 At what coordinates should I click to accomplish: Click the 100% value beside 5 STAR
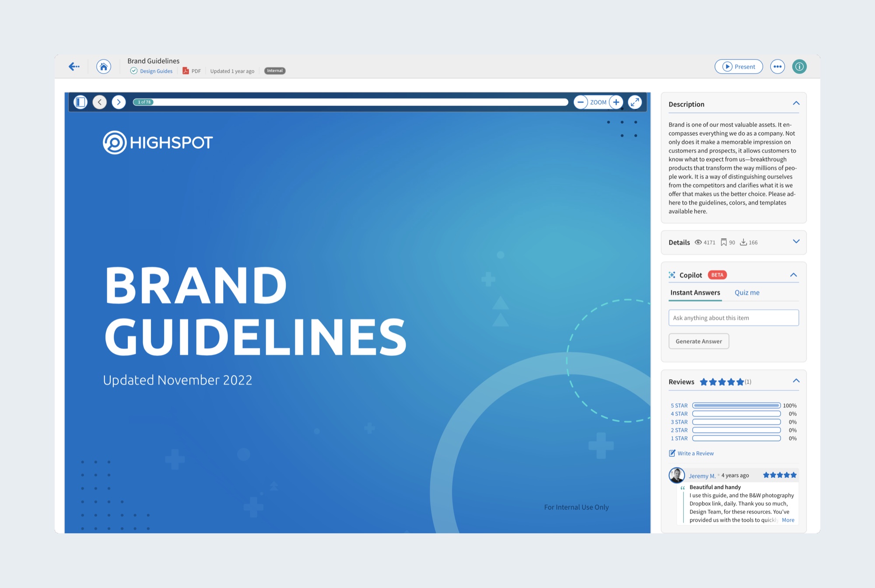pyautogui.click(x=790, y=406)
